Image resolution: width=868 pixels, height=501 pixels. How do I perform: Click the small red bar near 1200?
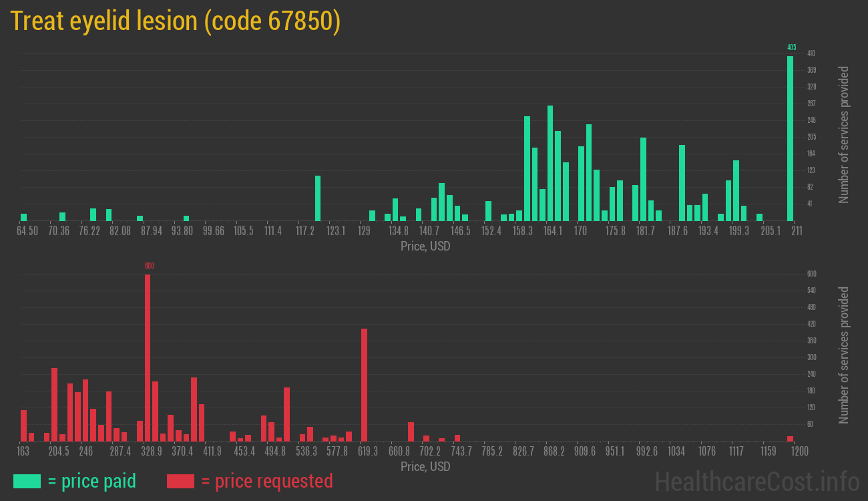[790, 438]
